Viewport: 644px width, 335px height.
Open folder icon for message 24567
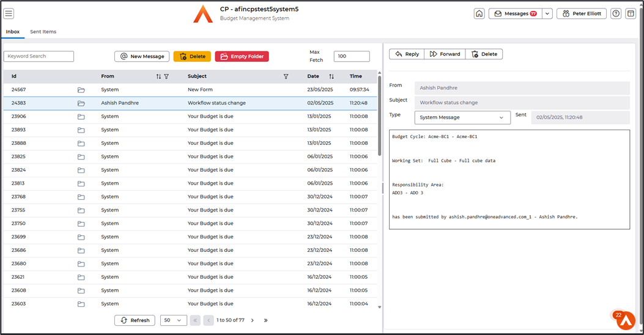[x=81, y=90]
